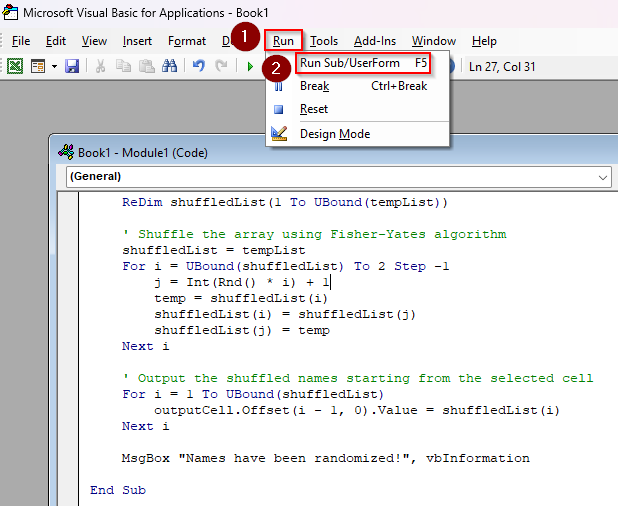Click the 'shuffledList(i) = shuffledList(j)' line
618x506 pixels.
click(x=285, y=314)
